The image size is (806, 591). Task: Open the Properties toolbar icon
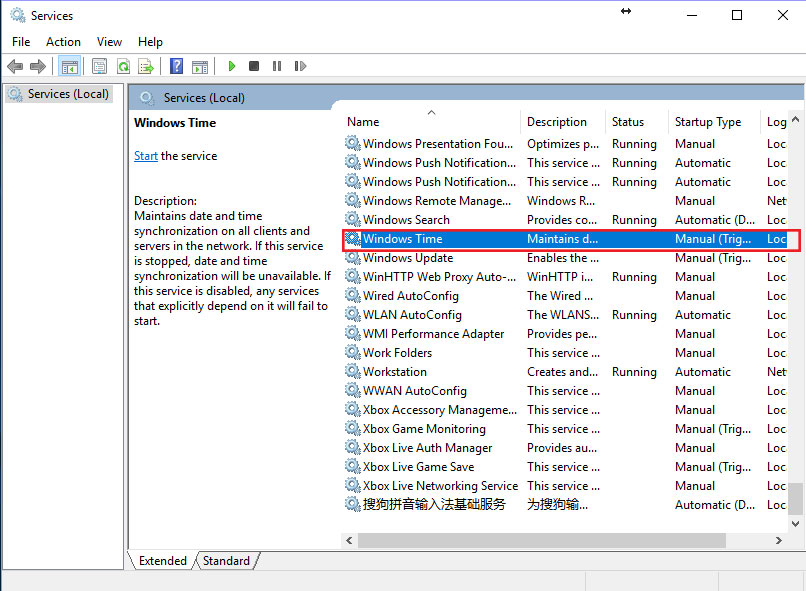99,66
